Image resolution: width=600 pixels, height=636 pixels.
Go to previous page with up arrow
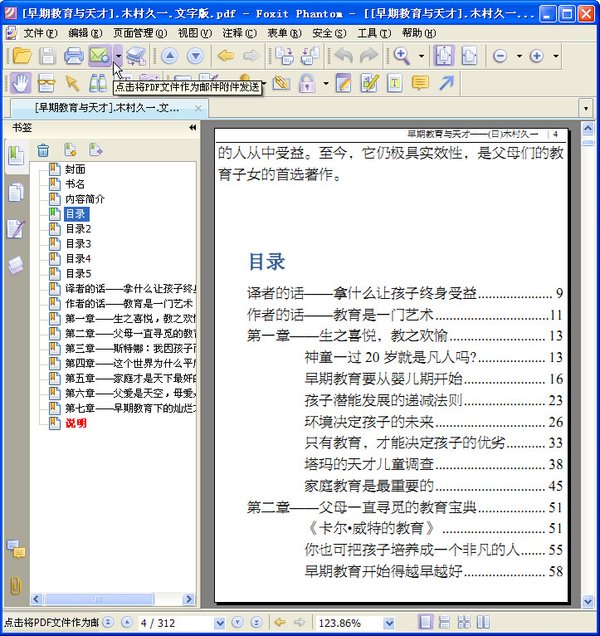170,56
